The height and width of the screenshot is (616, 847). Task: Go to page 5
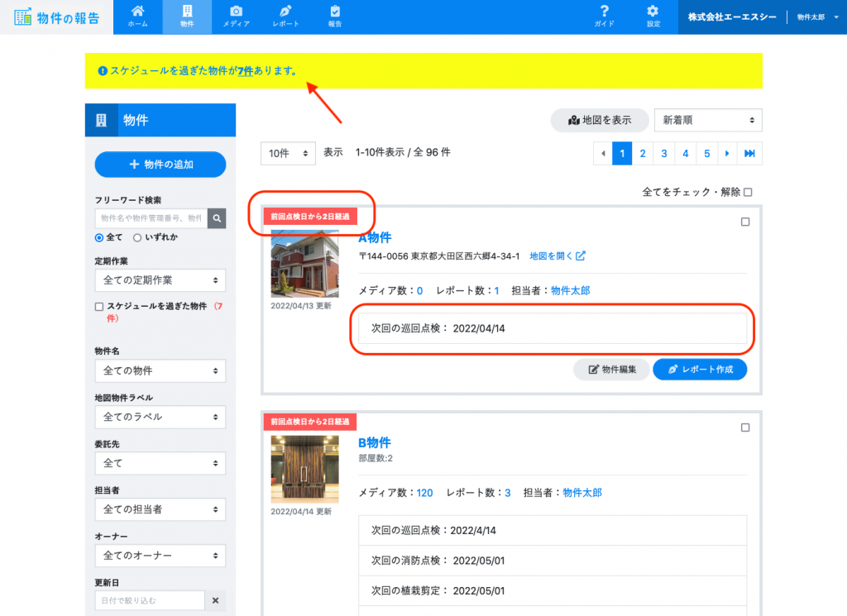[x=706, y=153]
